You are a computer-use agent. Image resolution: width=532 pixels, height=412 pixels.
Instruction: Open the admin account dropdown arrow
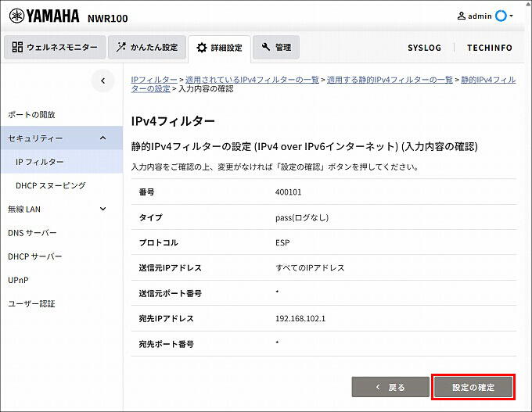(511, 16)
